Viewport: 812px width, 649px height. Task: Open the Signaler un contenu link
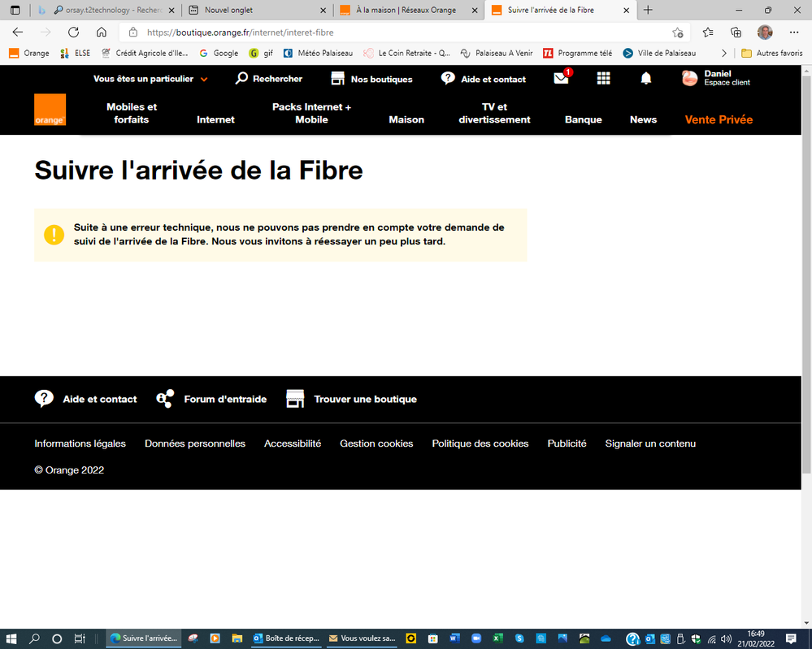coord(650,443)
